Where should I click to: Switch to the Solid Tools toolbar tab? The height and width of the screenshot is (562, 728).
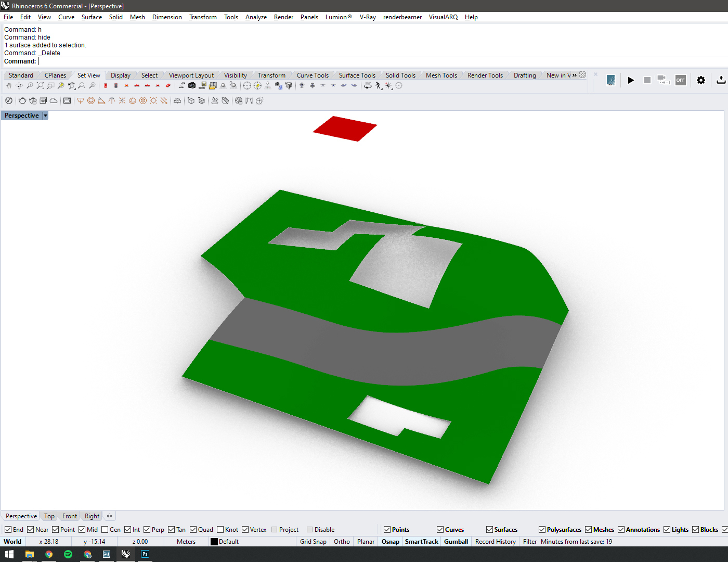(400, 75)
